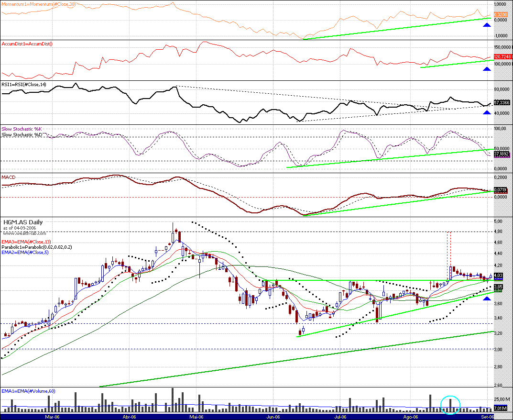Click the 2,60 price axis label

498,385
